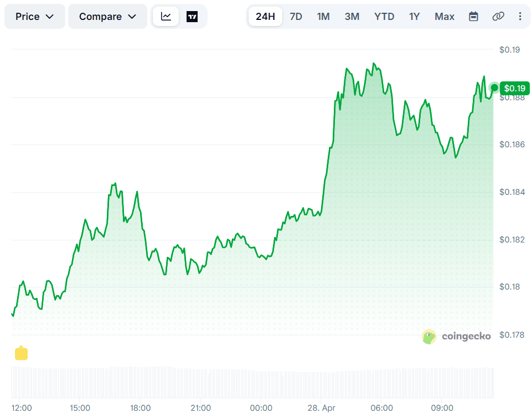Show the 1Y price chart

click(414, 17)
